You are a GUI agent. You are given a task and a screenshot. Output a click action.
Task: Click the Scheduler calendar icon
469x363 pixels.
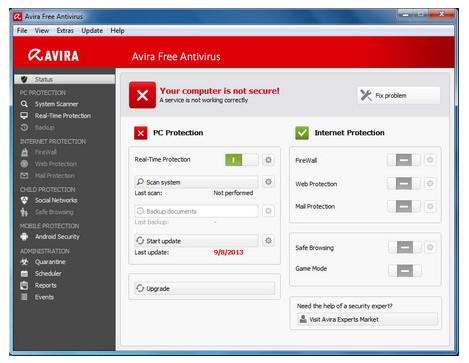(x=24, y=273)
